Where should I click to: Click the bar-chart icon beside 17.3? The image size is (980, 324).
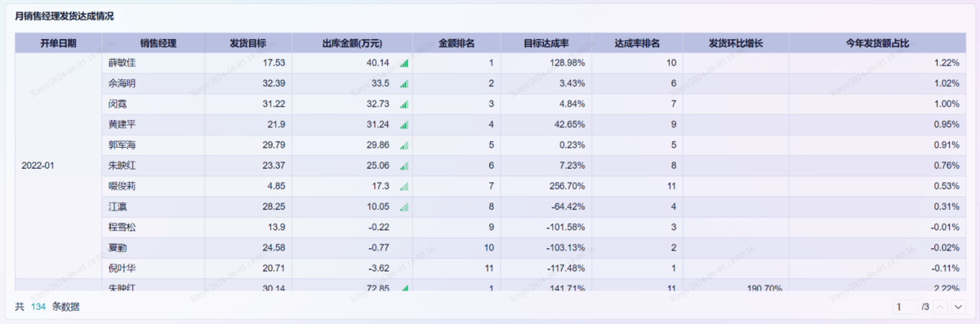403,187
